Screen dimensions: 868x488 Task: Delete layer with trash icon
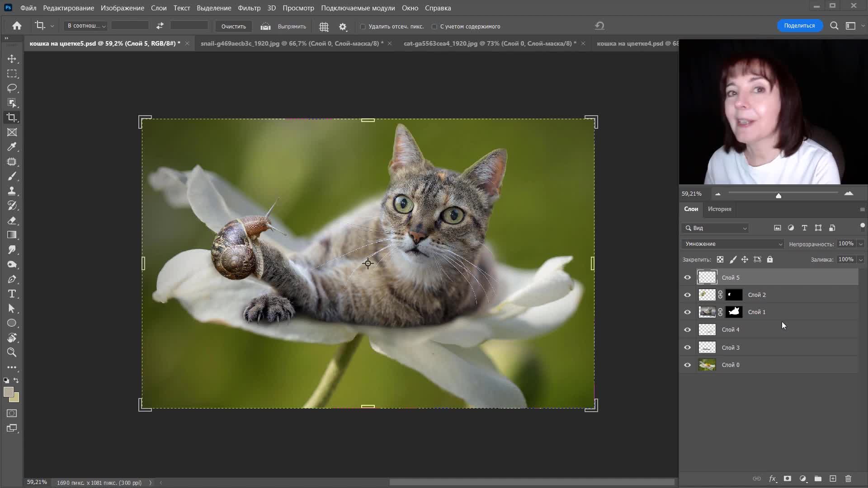pos(848,479)
